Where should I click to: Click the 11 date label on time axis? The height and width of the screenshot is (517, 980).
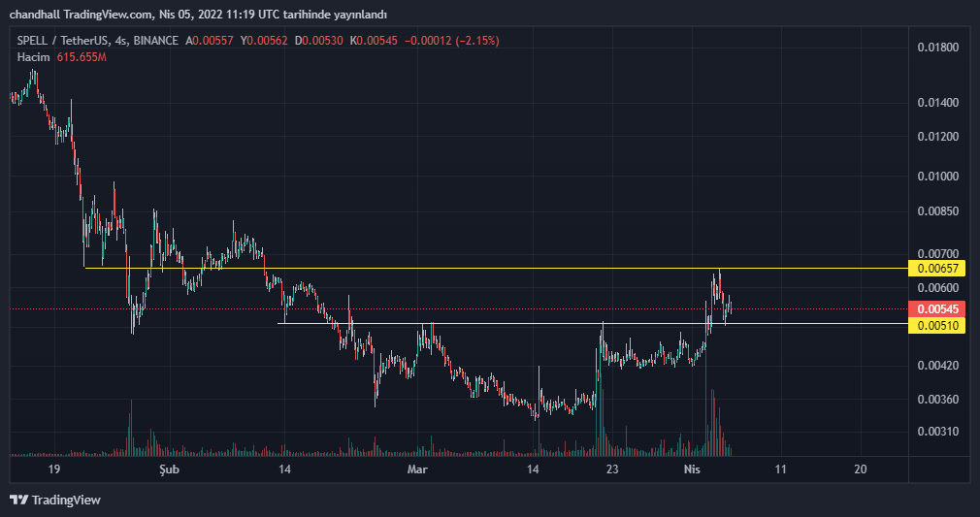pyautogui.click(x=781, y=469)
